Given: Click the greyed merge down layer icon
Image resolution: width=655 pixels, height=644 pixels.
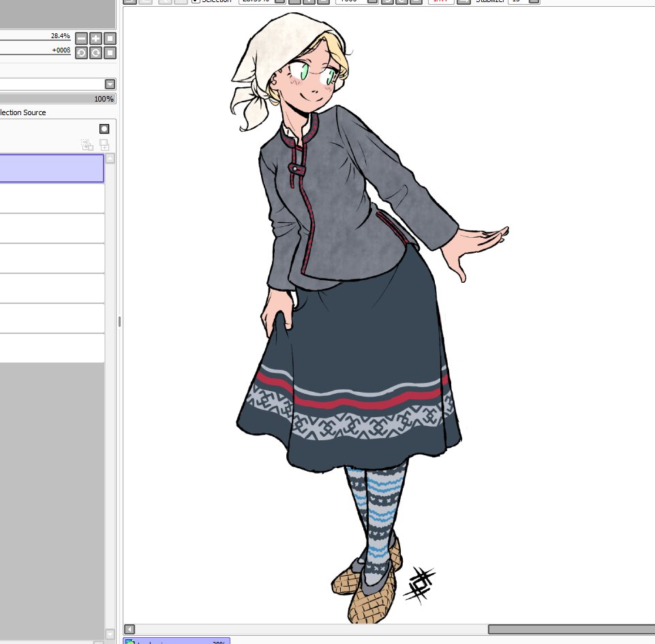Looking at the screenshot, I should coord(104,144).
